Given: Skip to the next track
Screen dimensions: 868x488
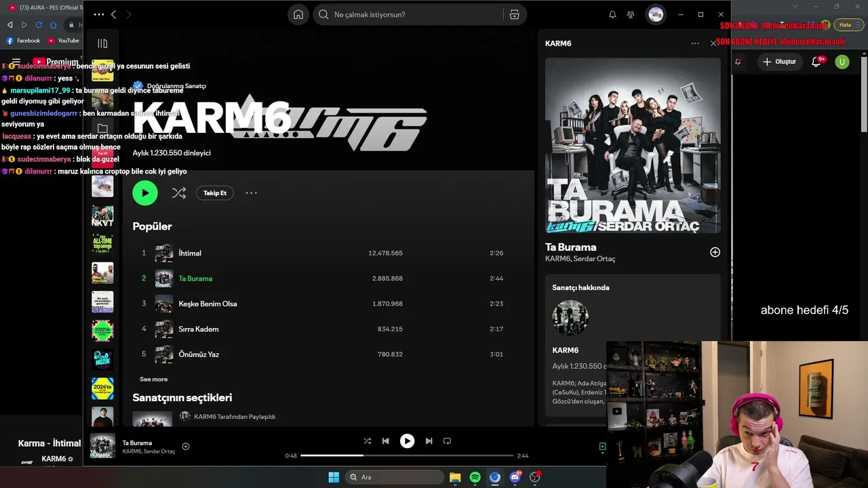Looking at the screenshot, I should tap(429, 441).
